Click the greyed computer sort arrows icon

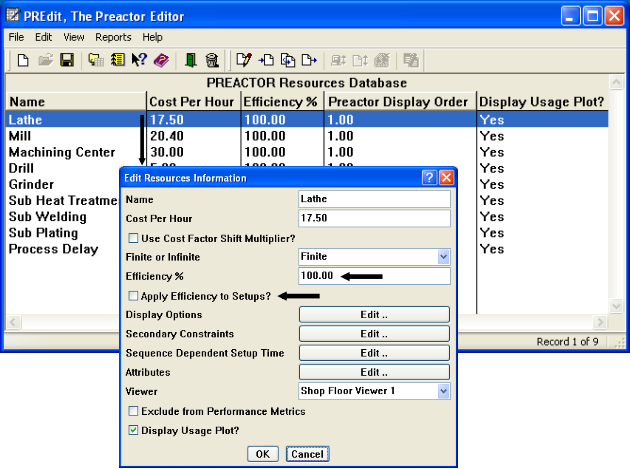click(x=338, y=60)
